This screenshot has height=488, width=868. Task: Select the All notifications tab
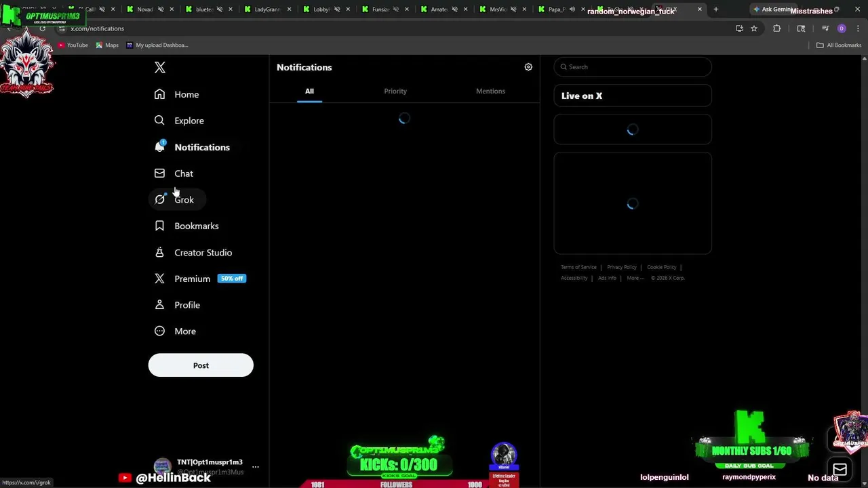coord(309,91)
